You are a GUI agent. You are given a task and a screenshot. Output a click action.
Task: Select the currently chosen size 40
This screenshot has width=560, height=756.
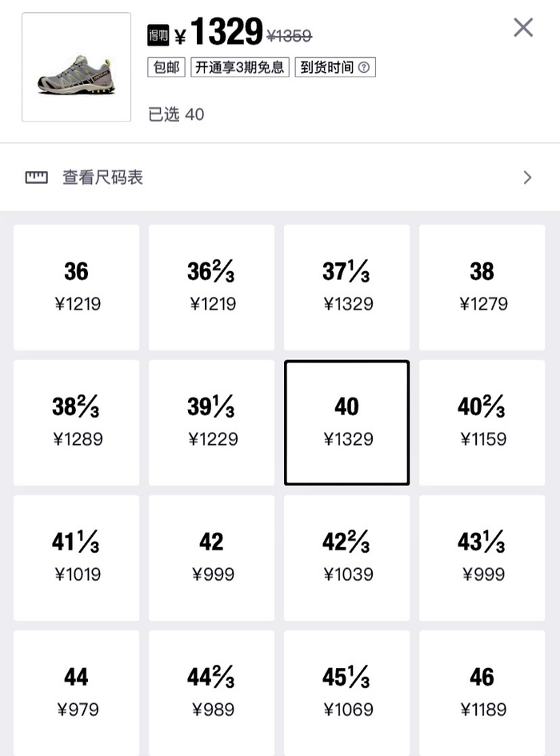pyautogui.click(x=346, y=422)
